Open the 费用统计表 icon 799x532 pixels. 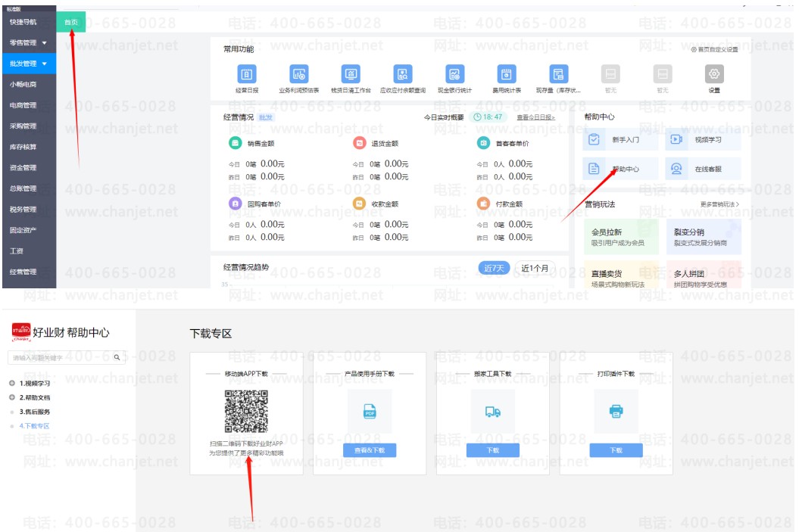point(507,74)
